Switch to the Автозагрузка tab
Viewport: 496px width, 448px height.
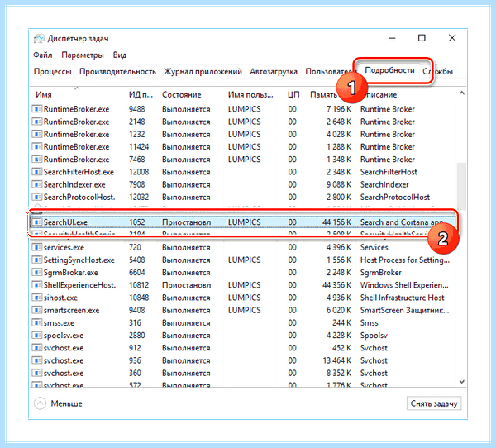[274, 72]
